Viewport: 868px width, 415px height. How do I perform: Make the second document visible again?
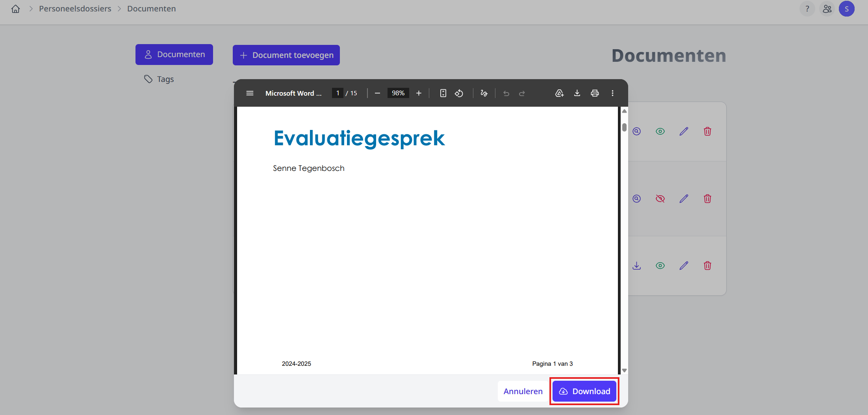(660, 198)
